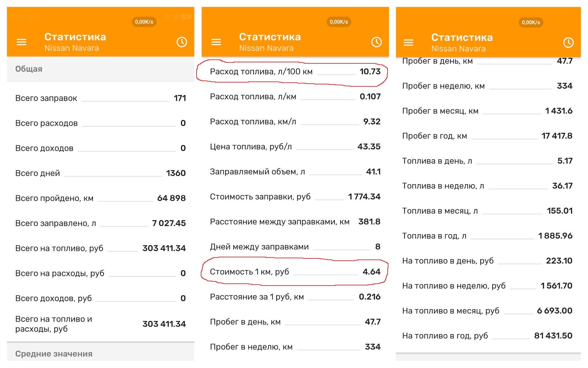Tap Дней между заправками row

click(295, 247)
